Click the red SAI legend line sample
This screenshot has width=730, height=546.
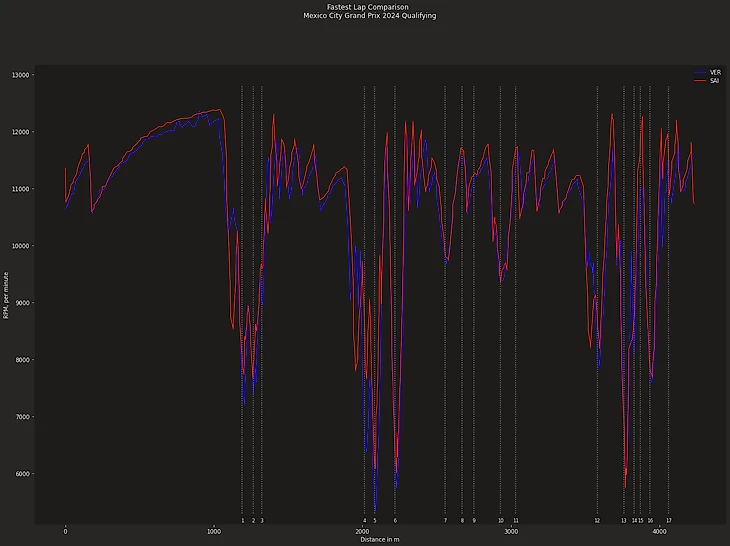[700, 81]
